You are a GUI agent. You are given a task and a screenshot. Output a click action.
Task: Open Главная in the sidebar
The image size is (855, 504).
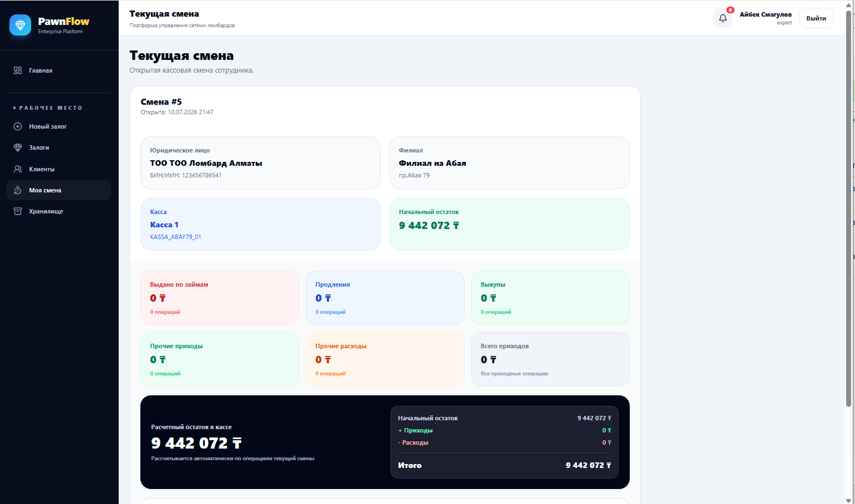coord(58,70)
